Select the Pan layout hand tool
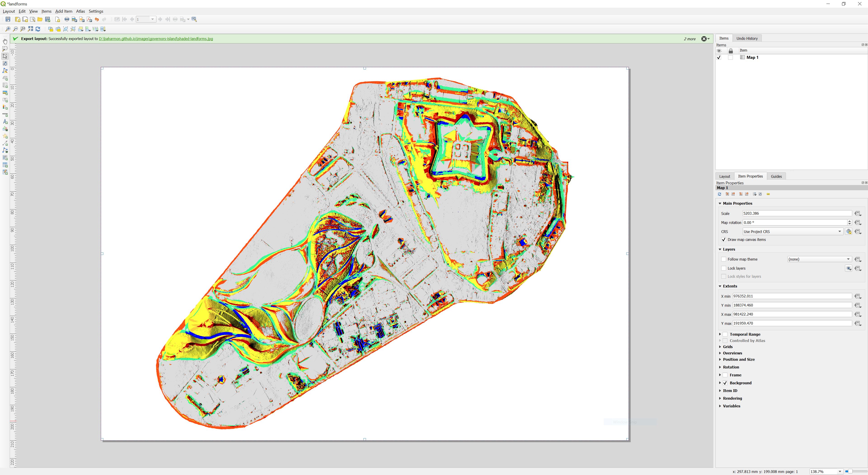This screenshot has height=475, width=868. pyautogui.click(x=5, y=41)
